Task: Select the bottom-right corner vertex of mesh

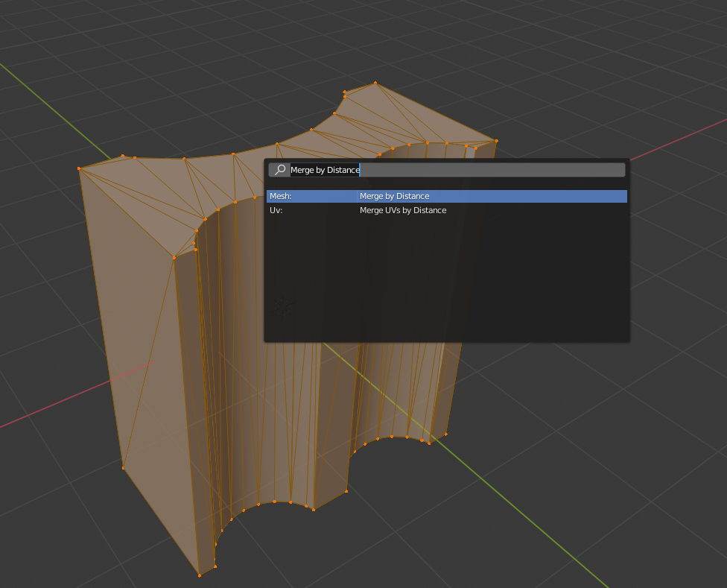Action: pyautogui.click(x=446, y=433)
